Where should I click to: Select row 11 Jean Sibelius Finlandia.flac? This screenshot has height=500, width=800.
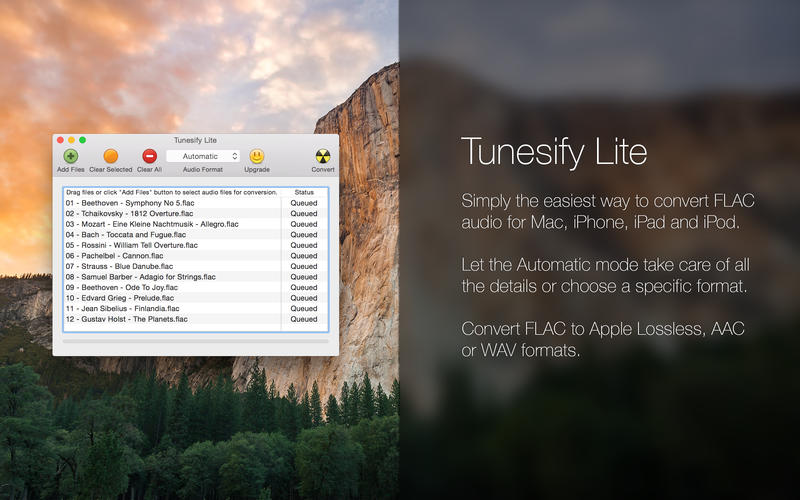tap(196, 309)
